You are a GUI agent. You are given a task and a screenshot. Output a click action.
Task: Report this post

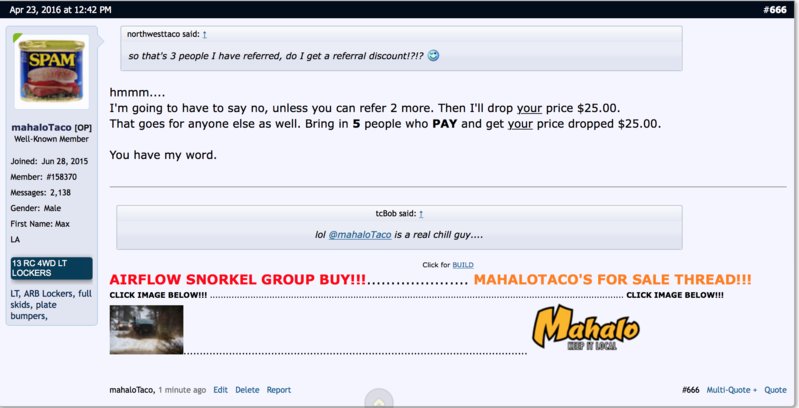279,390
